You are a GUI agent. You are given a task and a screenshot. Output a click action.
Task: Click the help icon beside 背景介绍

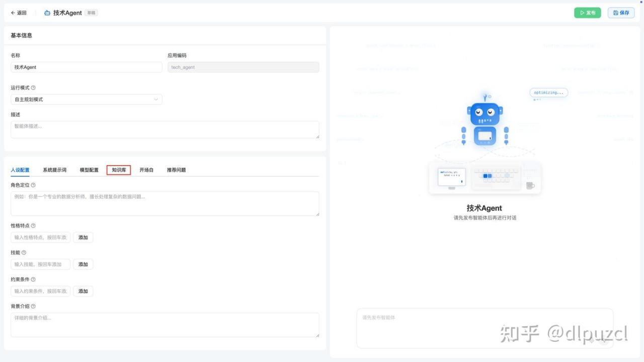tap(33, 306)
